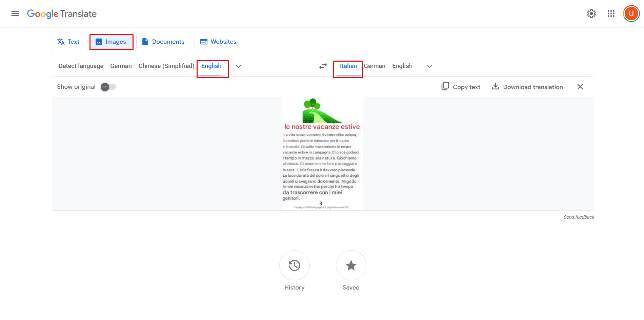This screenshot has height=320, width=644.
Task: Expand the source language dropdown
Action: [x=238, y=66]
